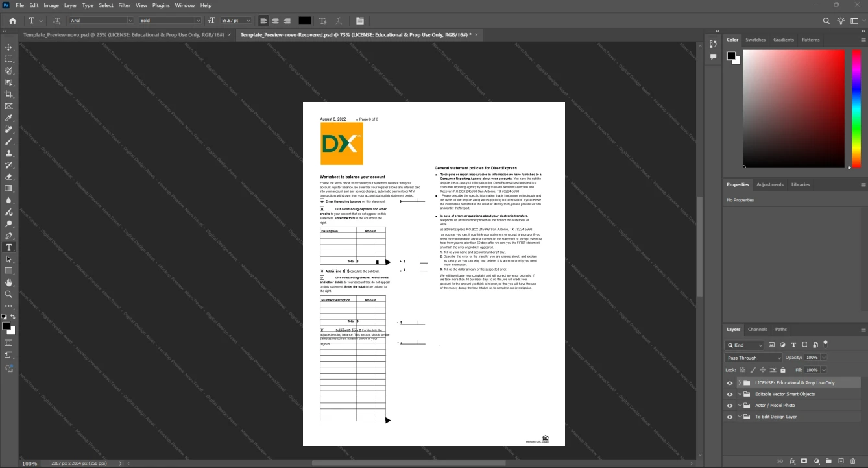868x468 pixels.
Task: Click the color picker saturation field
Action: coord(794,108)
